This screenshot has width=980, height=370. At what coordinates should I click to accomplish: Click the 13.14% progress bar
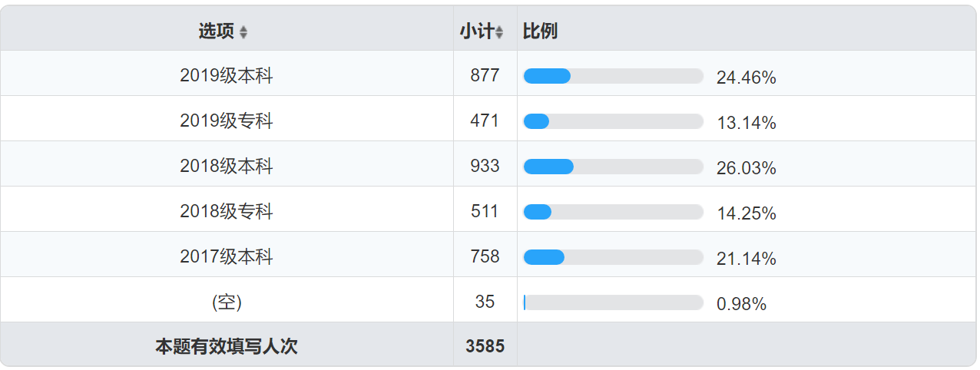click(x=613, y=121)
